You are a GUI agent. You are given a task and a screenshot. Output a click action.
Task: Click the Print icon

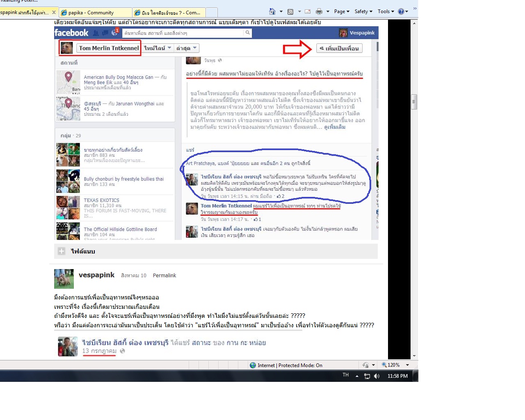319,11
